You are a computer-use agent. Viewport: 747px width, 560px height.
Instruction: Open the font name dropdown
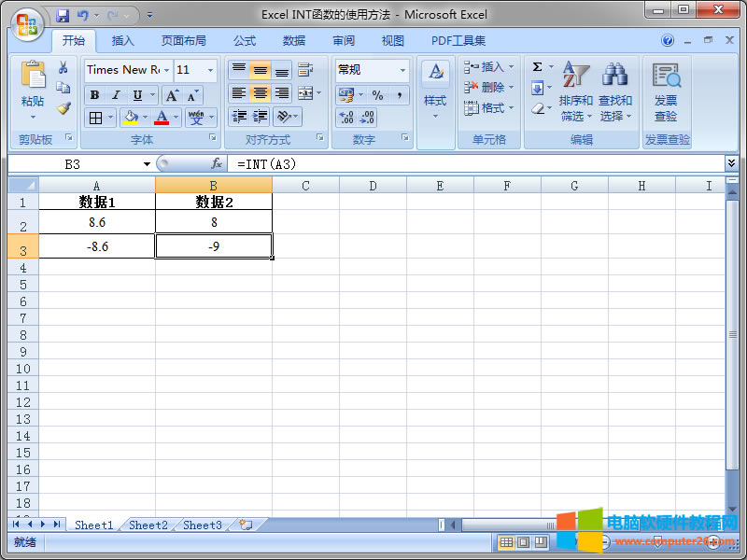166,70
